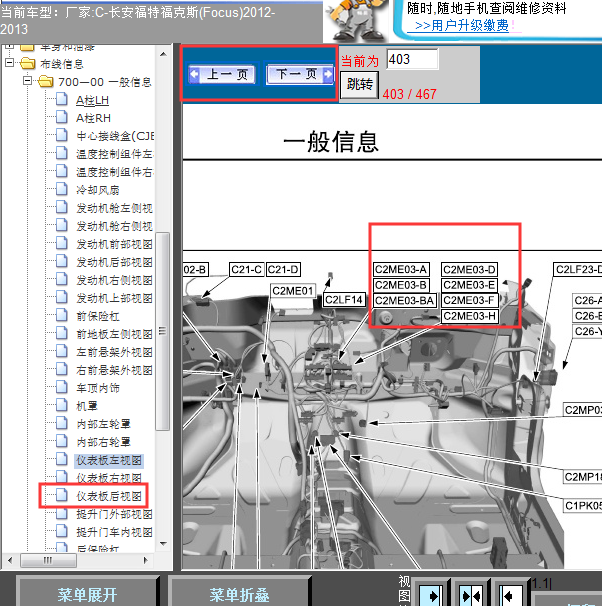
Task: Click tree horizontal scroll left arrow
Action: pos(10,560)
